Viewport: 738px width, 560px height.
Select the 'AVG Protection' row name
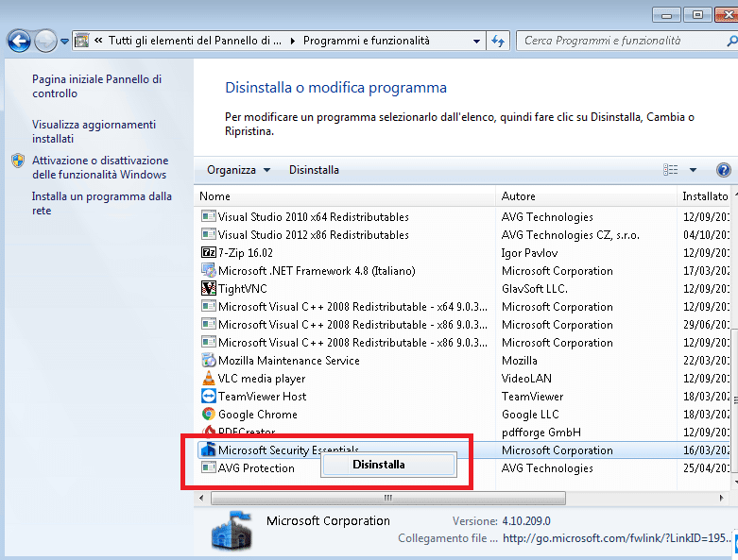click(x=256, y=468)
